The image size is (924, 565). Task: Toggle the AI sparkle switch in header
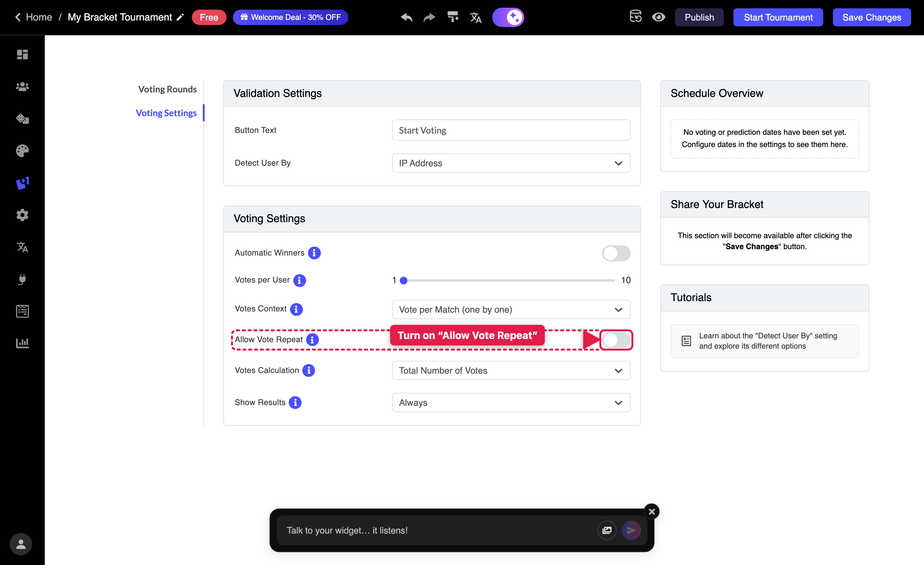pyautogui.click(x=508, y=17)
